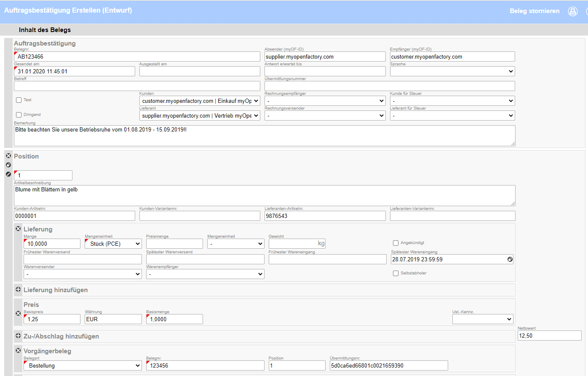Click the Übermittlungsnr. field 5d0ca6ed66801c0021659390

389,365
